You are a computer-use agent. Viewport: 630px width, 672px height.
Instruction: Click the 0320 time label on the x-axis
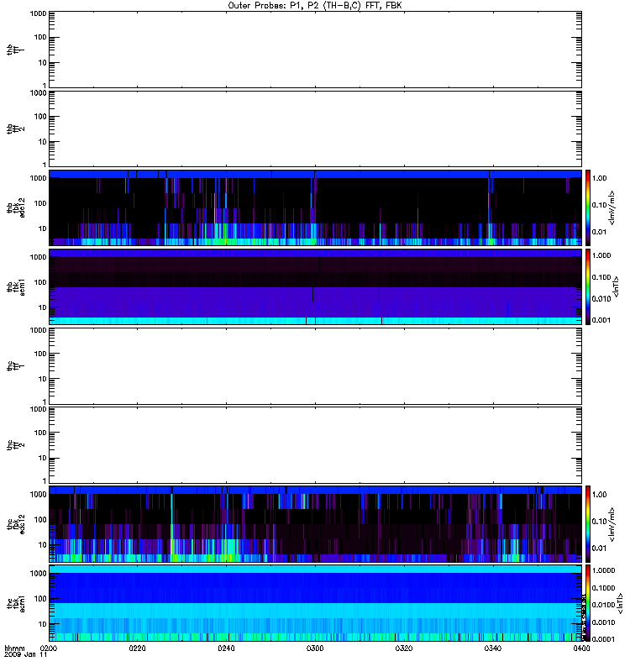point(404,648)
